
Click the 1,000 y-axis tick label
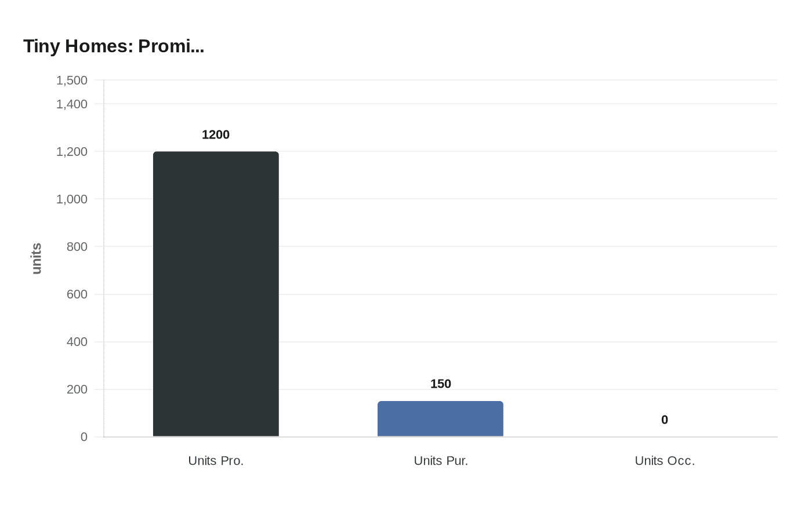pos(72,199)
